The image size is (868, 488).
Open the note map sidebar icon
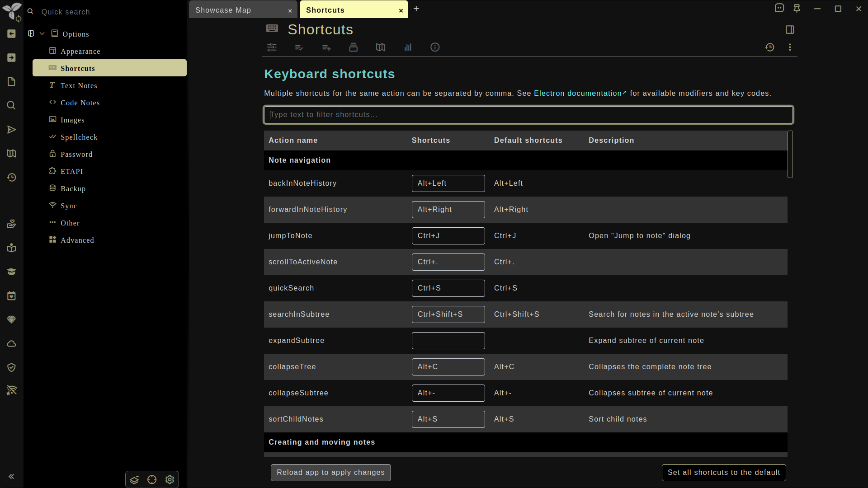pyautogui.click(x=12, y=154)
